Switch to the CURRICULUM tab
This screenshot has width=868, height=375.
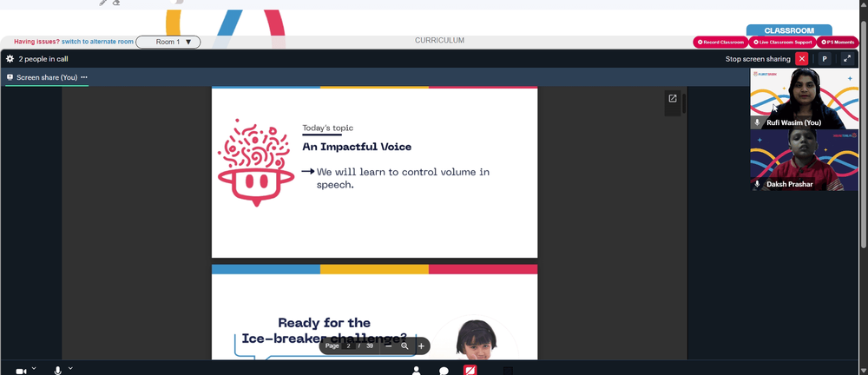pyautogui.click(x=439, y=41)
